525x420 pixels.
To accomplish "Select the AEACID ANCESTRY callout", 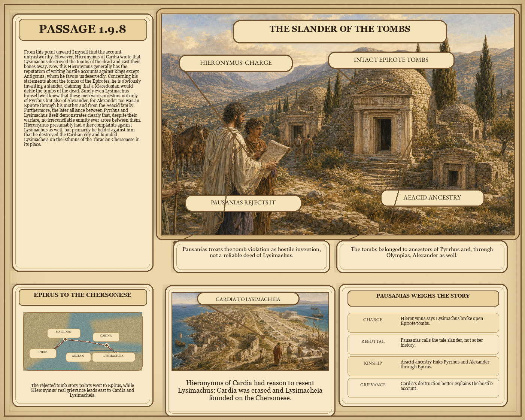I will [432, 198].
